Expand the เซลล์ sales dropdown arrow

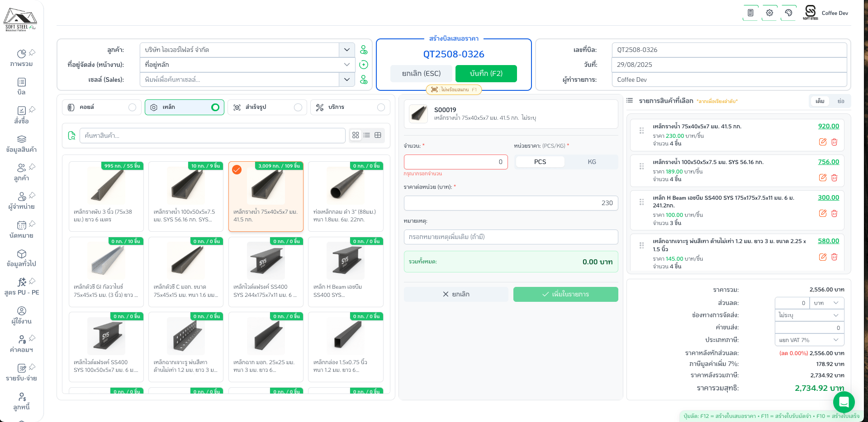click(347, 80)
